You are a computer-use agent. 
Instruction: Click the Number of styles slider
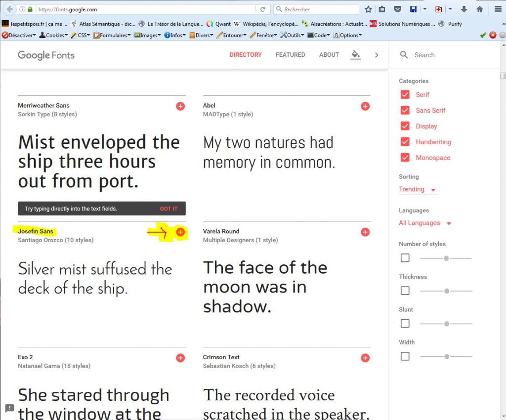tap(446, 258)
